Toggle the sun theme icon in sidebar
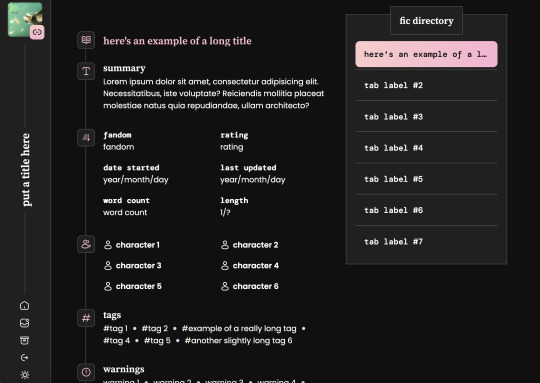Screen dimensions: 540x383 point(24,375)
